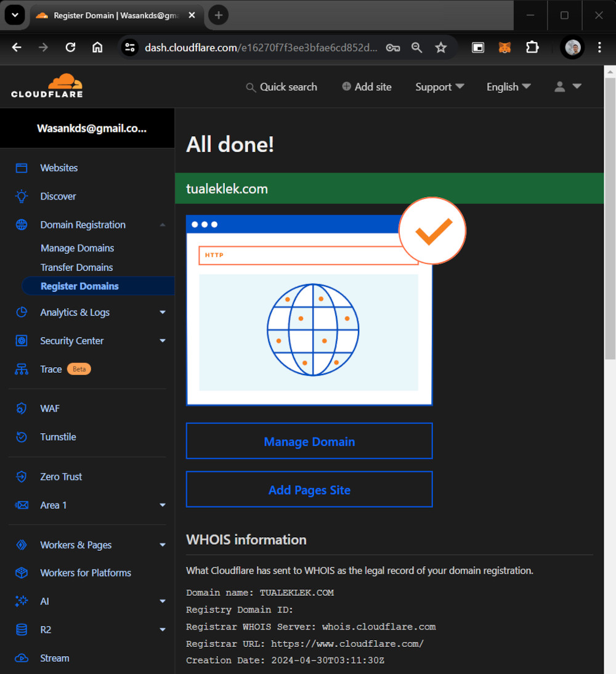
Task: Open the English language dropdown
Action: tap(508, 87)
